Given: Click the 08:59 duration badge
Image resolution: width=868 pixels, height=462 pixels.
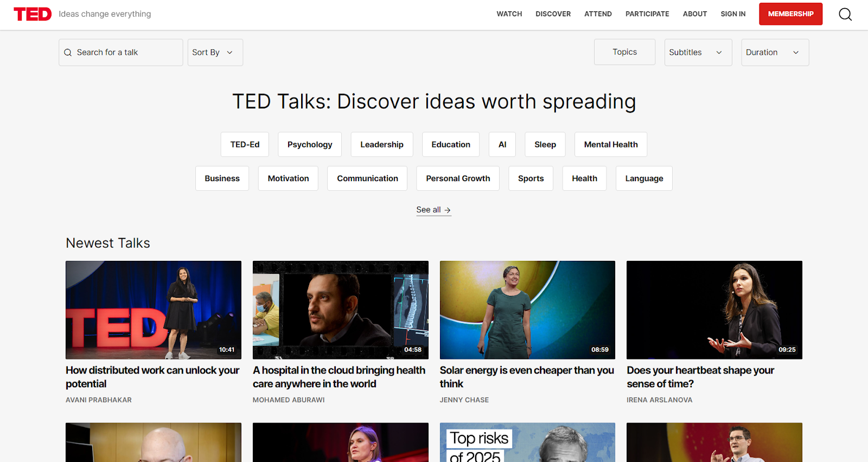Looking at the screenshot, I should coord(600,350).
